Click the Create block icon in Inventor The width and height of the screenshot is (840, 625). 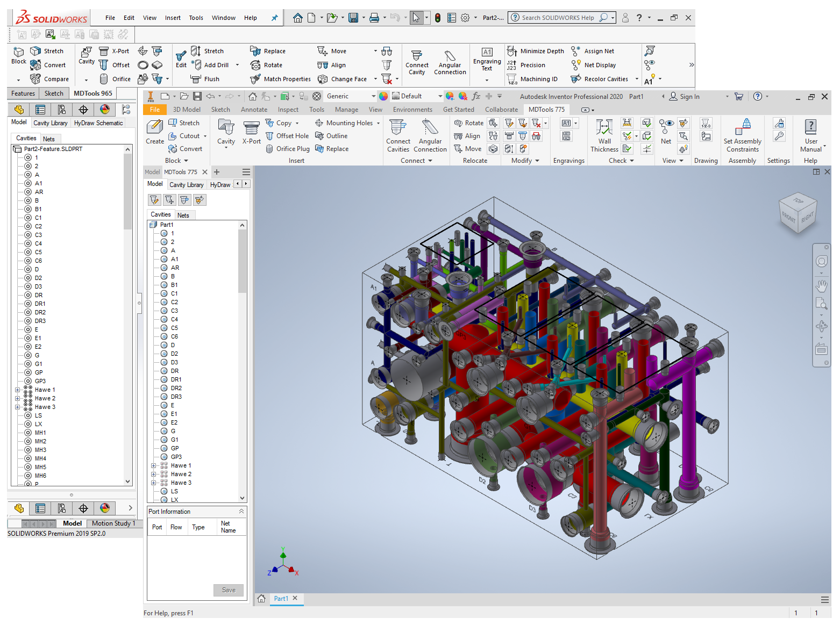155,132
